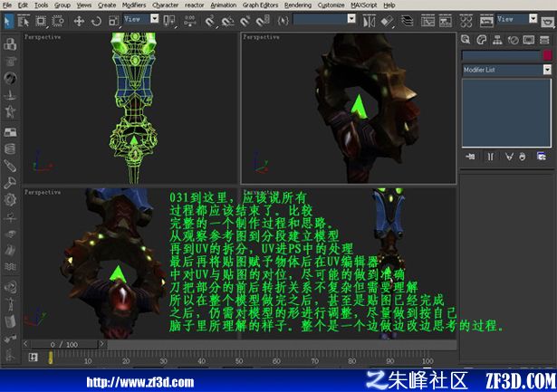557x392 pixels.
Task: Click the Mirror tool
Action: (369, 22)
